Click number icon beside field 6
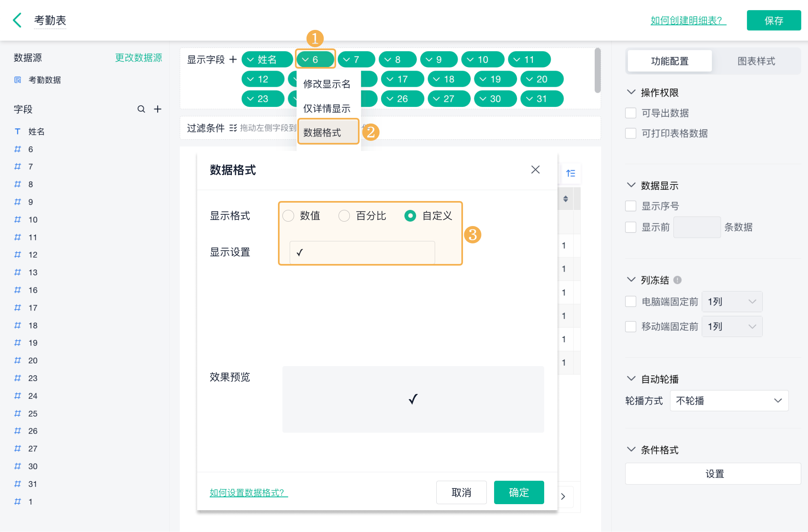This screenshot has width=808, height=532. (18, 149)
